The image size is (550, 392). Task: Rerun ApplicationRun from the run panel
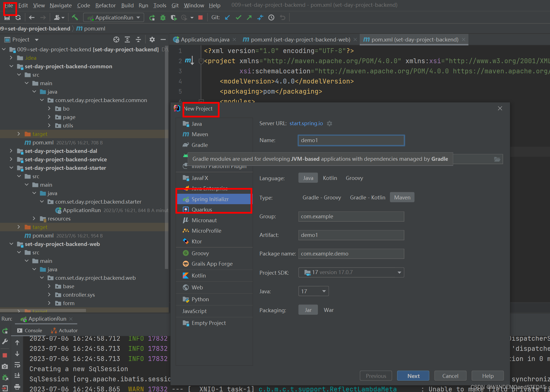(5, 331)
